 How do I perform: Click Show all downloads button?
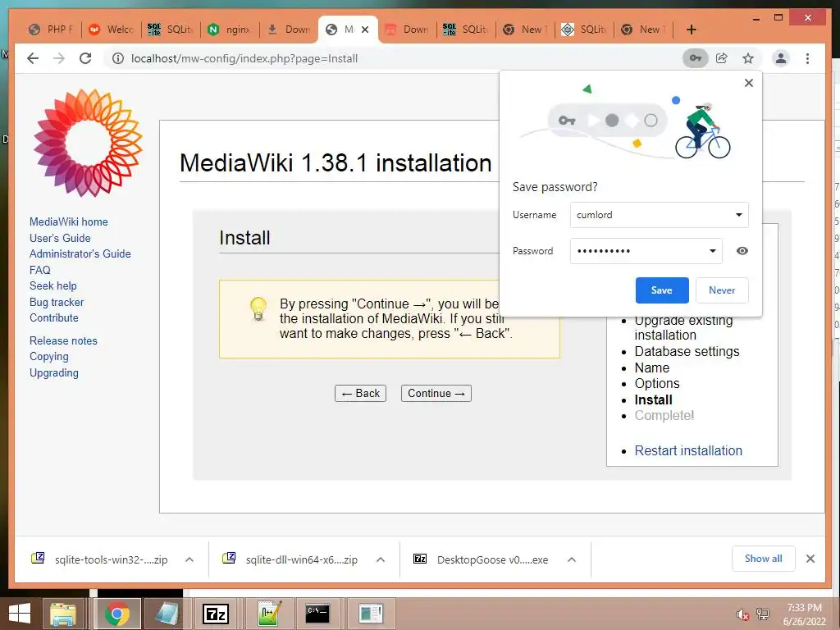point(764,559)
